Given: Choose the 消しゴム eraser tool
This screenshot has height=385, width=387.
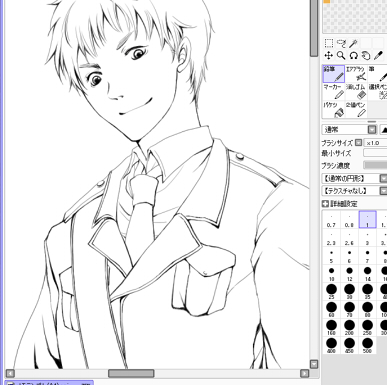Looking at the screenshot, I should 356,92.
